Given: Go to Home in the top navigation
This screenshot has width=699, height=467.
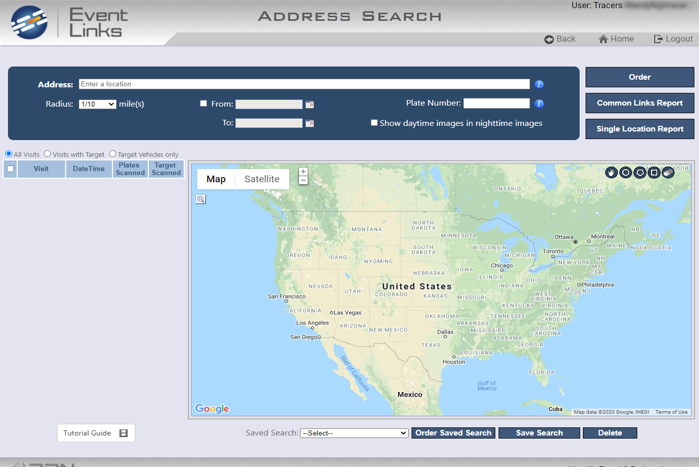Looking at the screenshot, I should coord(616,39).
